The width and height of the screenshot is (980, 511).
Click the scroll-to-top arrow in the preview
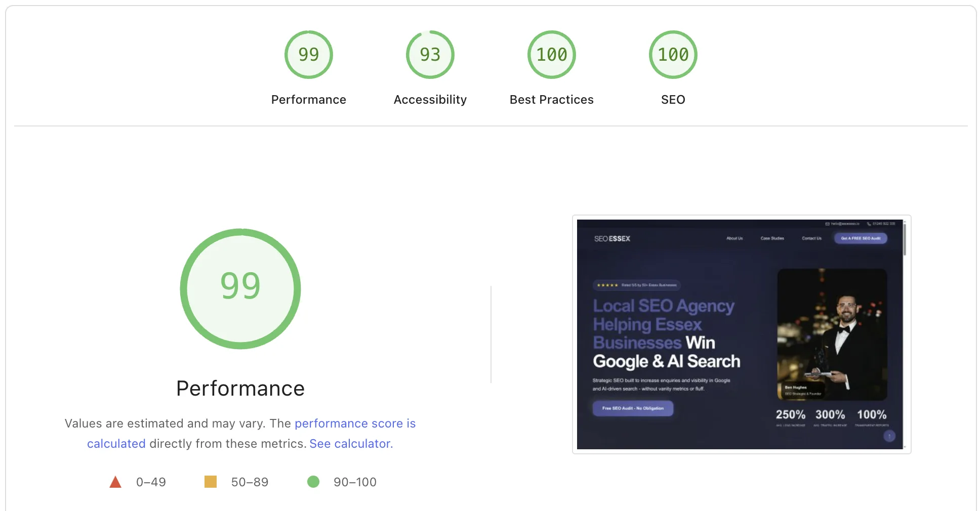889,436
